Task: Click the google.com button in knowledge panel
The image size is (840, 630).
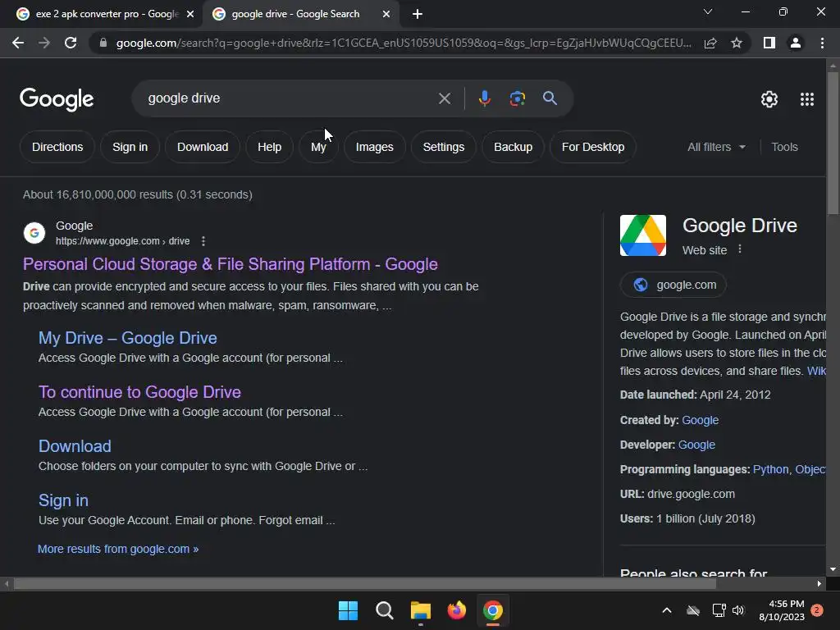Action: (673, 285)
